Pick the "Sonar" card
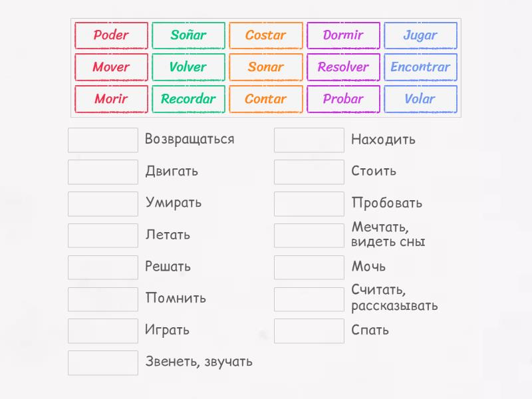The width and height of the screenshot is (532, 399). 266,67
